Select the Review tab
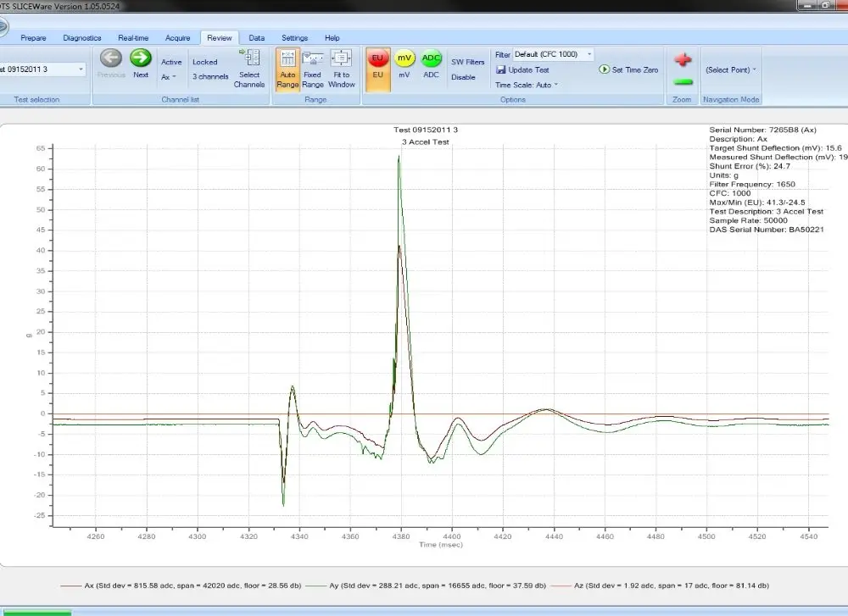This screenshot has height=616, width=848. (219, 38)
